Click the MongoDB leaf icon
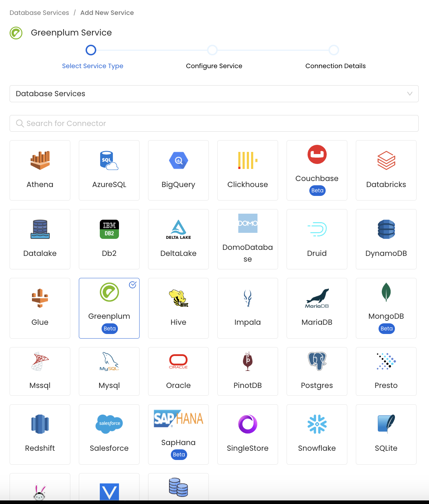The width and height of the screenshot is (429, 504). pyautogui.click(x=386, y=292)
